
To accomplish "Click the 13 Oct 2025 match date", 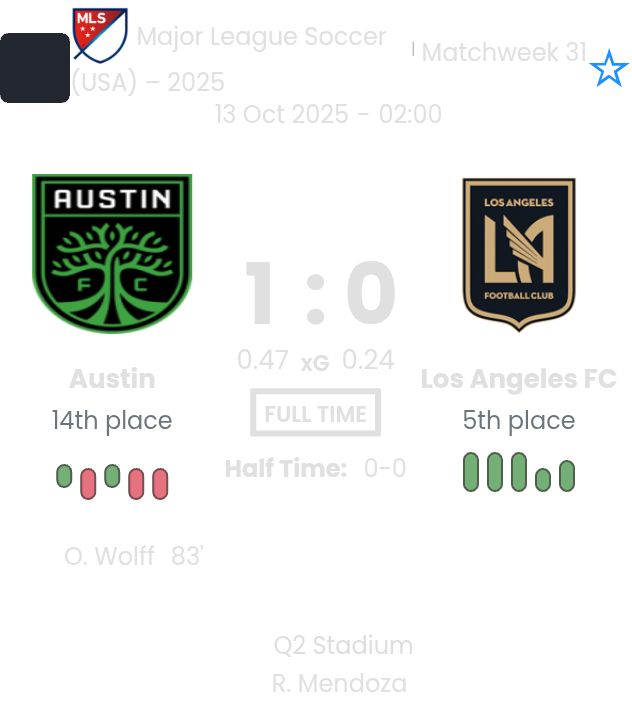I will pos(328,114).
